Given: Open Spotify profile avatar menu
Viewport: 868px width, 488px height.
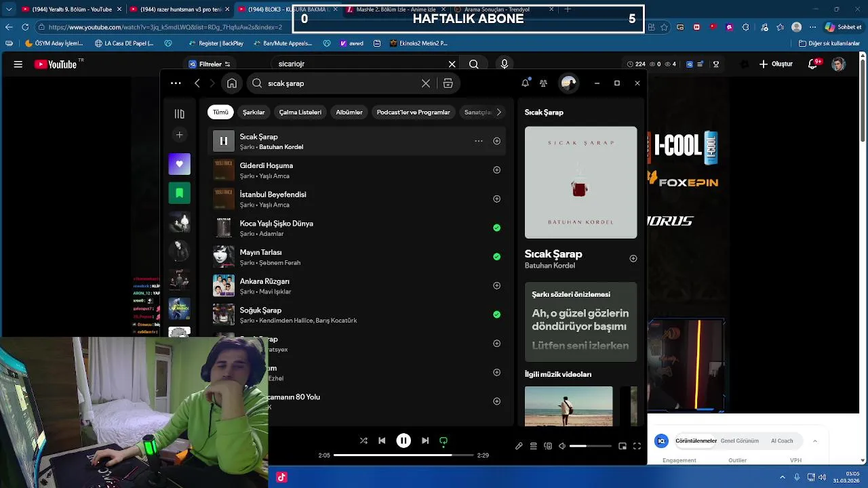Looking at the screenshot, I should coord(568,83).
